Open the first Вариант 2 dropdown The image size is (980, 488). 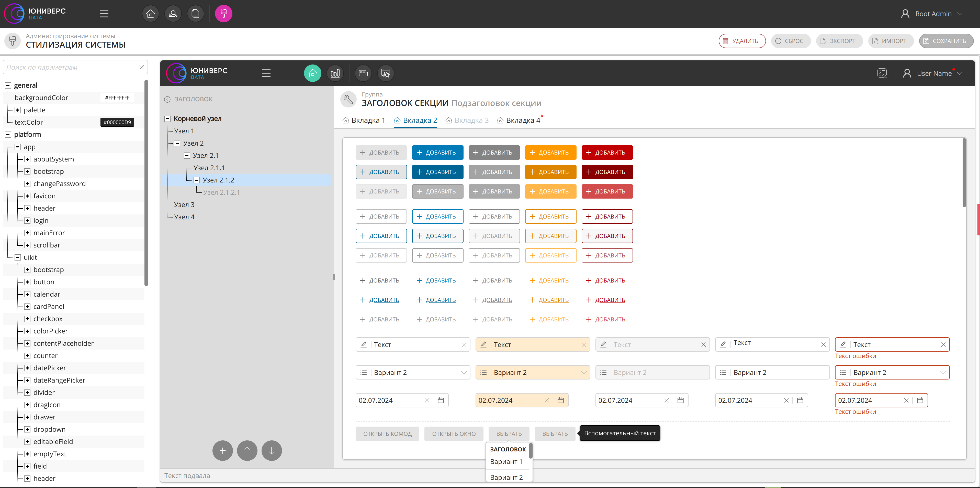(x=413, y=373)
